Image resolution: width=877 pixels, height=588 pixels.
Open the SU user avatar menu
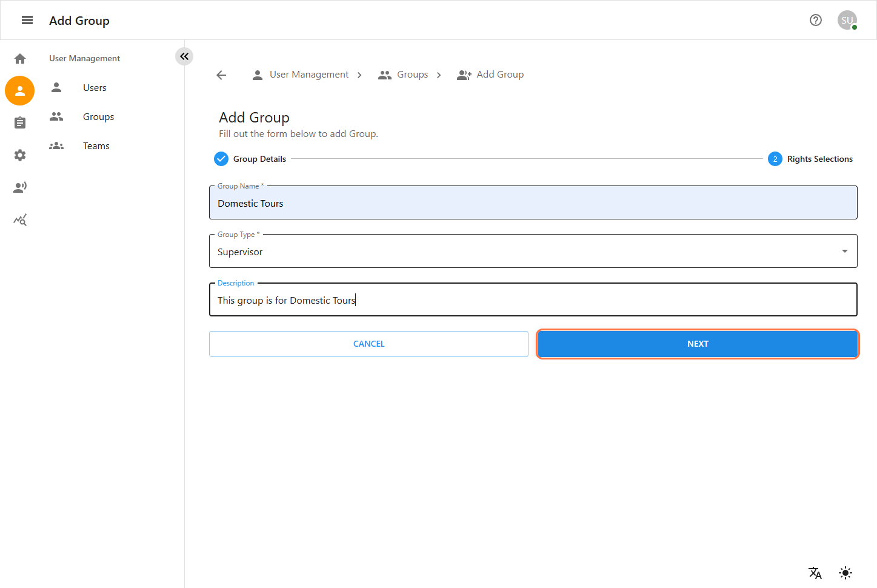(x=847, y=21)
